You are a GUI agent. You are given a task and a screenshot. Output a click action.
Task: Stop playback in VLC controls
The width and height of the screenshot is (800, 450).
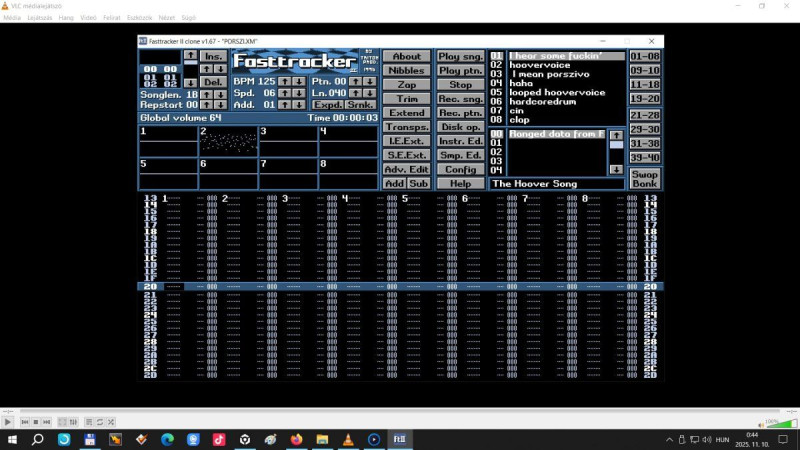point(36,422)
